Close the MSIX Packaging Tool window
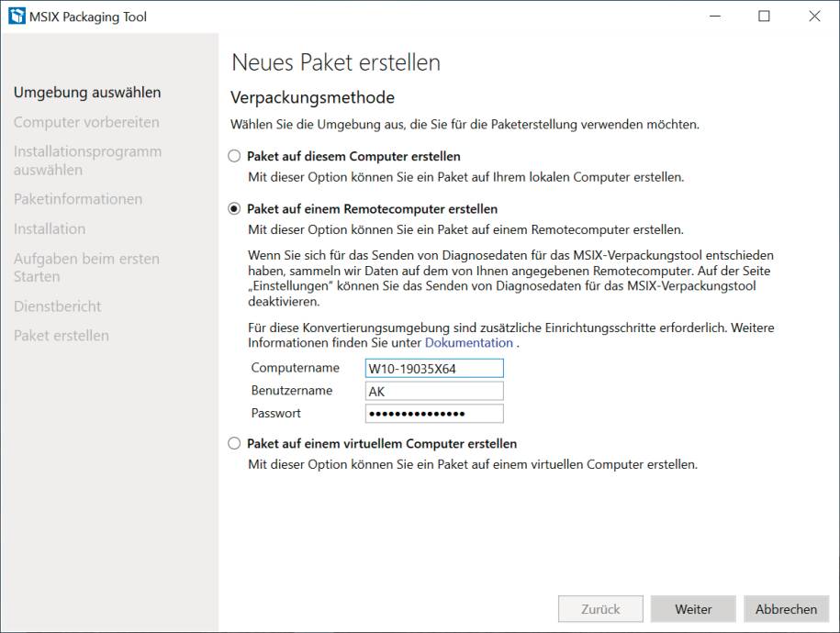The image size is (840, 633). point(814,17)
